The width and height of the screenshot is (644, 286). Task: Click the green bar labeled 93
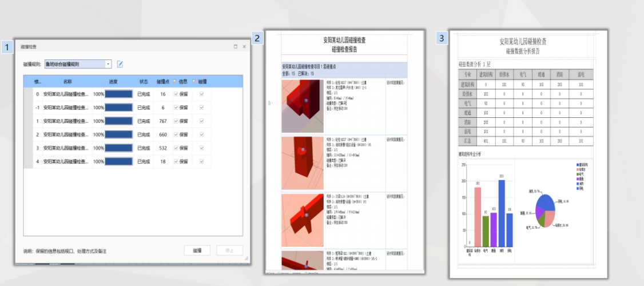486,231
